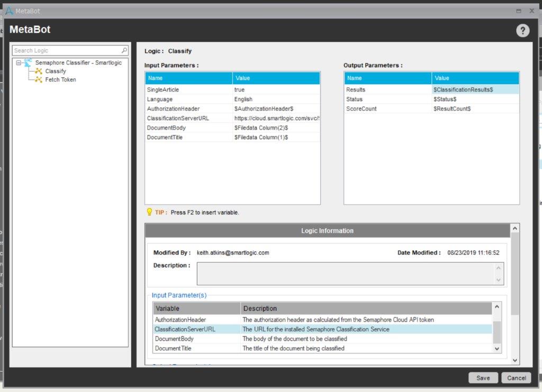Click the Classify logic icon
Viewport: 542px width, 392px height.
click(x=39, y=71)
